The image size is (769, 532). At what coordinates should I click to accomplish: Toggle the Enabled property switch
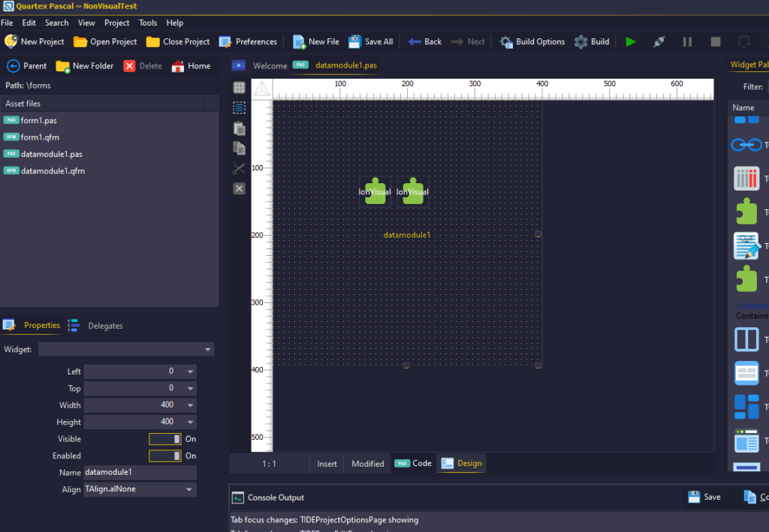tap(164, 455)
